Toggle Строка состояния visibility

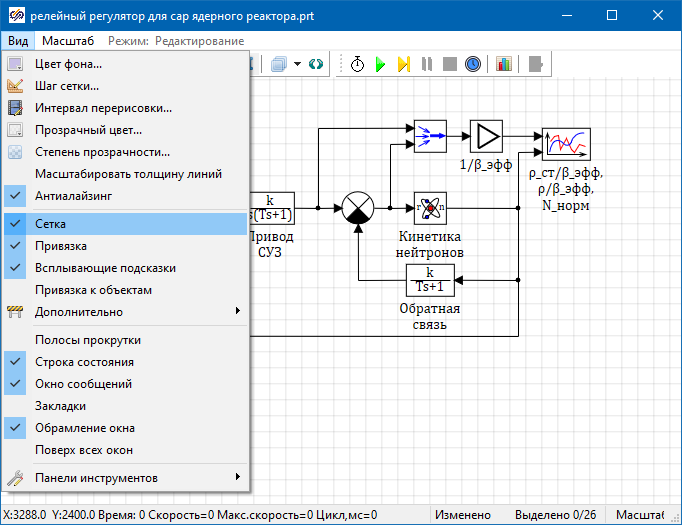coord(84,362)
